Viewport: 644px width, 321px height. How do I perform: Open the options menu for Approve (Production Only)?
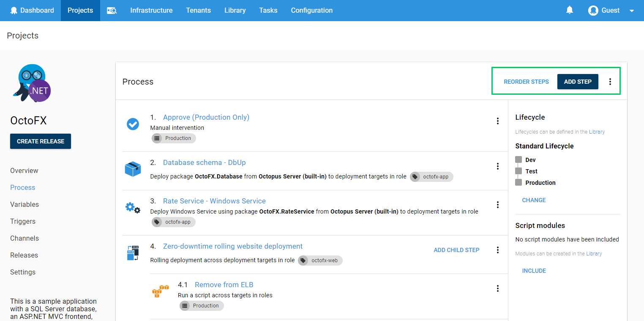click(x=498, y=121)
